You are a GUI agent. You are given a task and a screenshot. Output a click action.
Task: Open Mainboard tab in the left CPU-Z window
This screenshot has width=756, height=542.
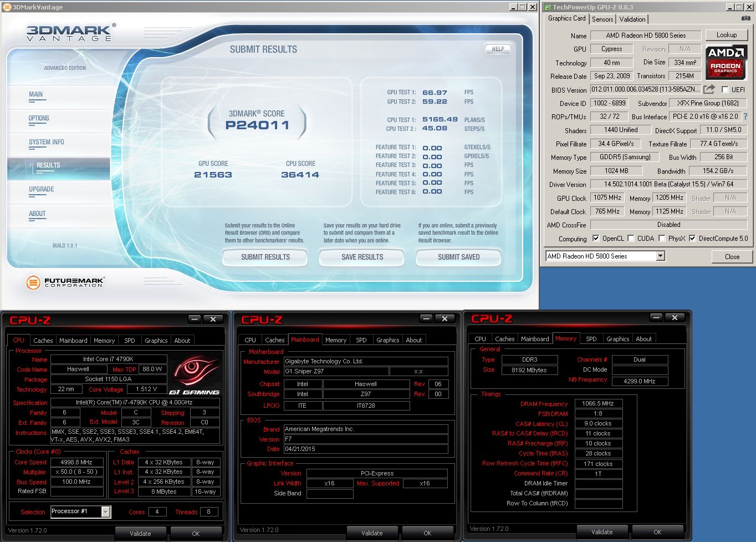[x=73, y=341]
